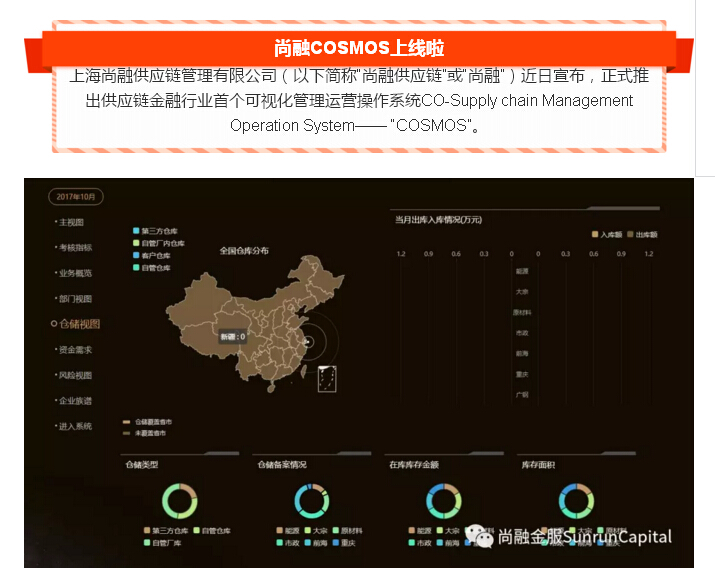Open the 2017年10月 date selector

point(76,197)
